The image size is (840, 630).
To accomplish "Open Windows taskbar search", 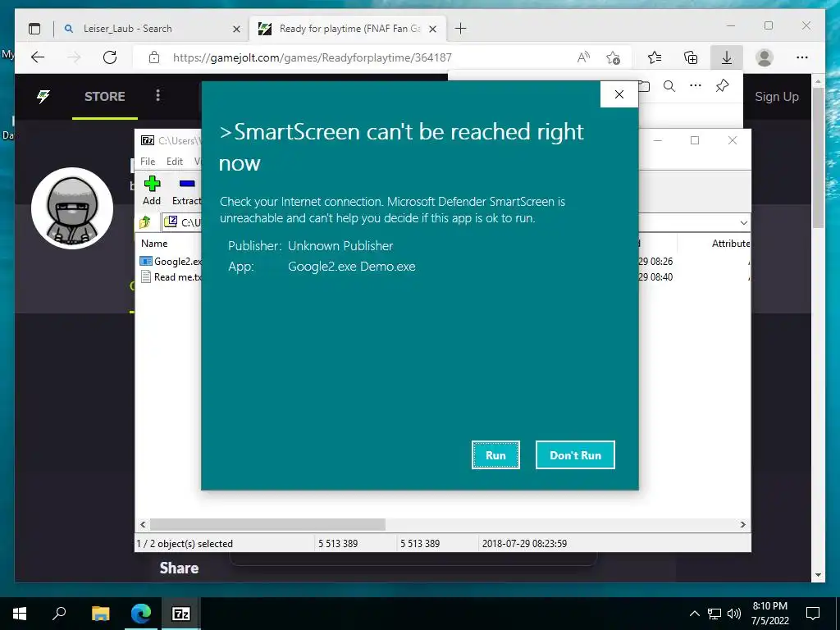I will click(x=59, y=614).
